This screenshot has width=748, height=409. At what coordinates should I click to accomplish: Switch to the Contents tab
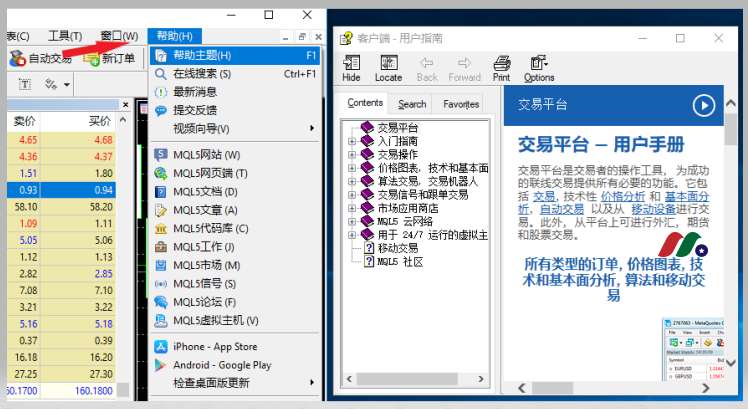(365, 103)
